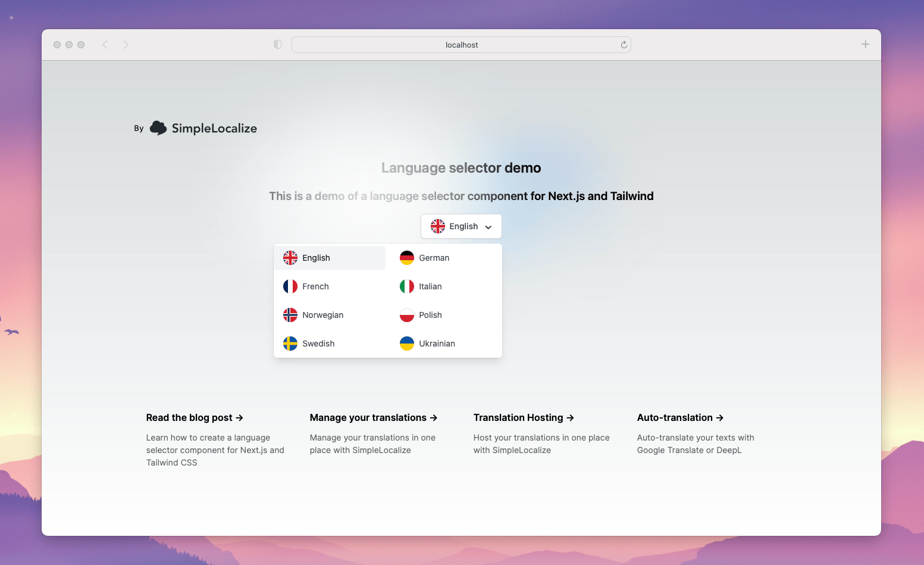
Task: Click the Norwegian flag icon
Action: pyautogui.click(x=290, y=315)
